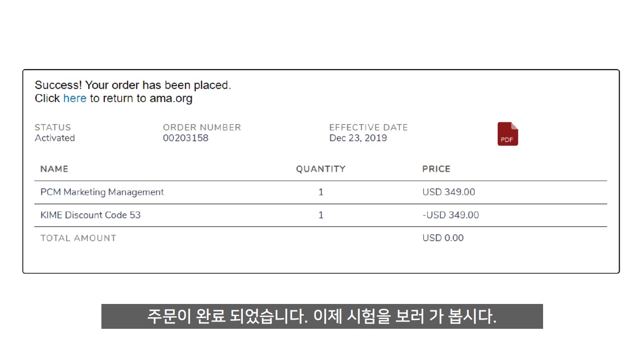The width and height of the screenshot is (644, 359).
Task: Click the USD 349.00 price value
Action: (x=449, y=192)
